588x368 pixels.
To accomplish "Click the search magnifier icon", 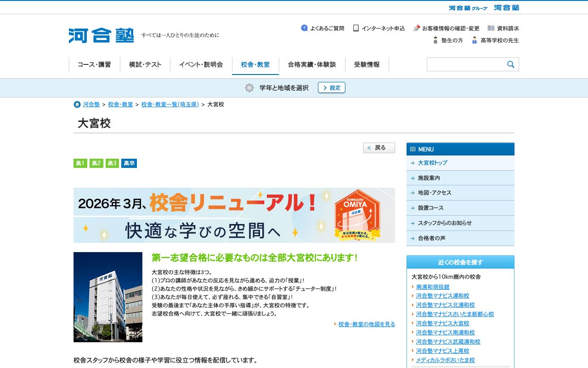I will (x=511, y=64).
